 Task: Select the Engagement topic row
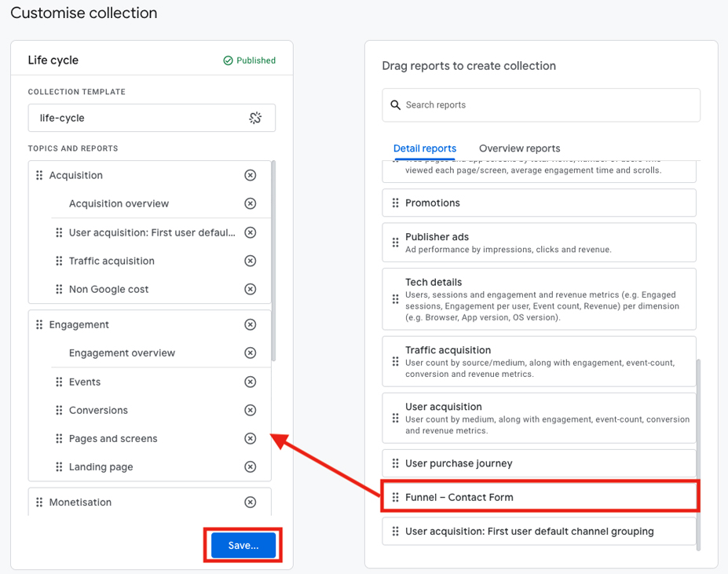[x=149, y=324]
